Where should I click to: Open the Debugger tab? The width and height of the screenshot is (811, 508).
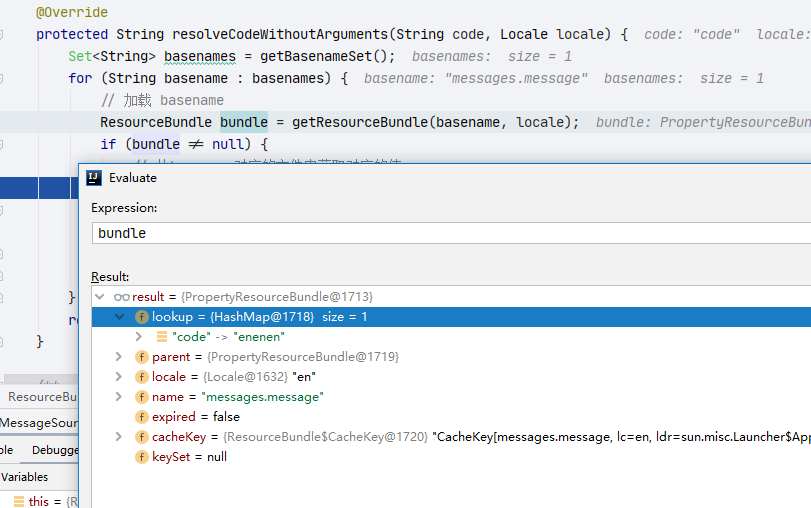(x=55, y=450)
